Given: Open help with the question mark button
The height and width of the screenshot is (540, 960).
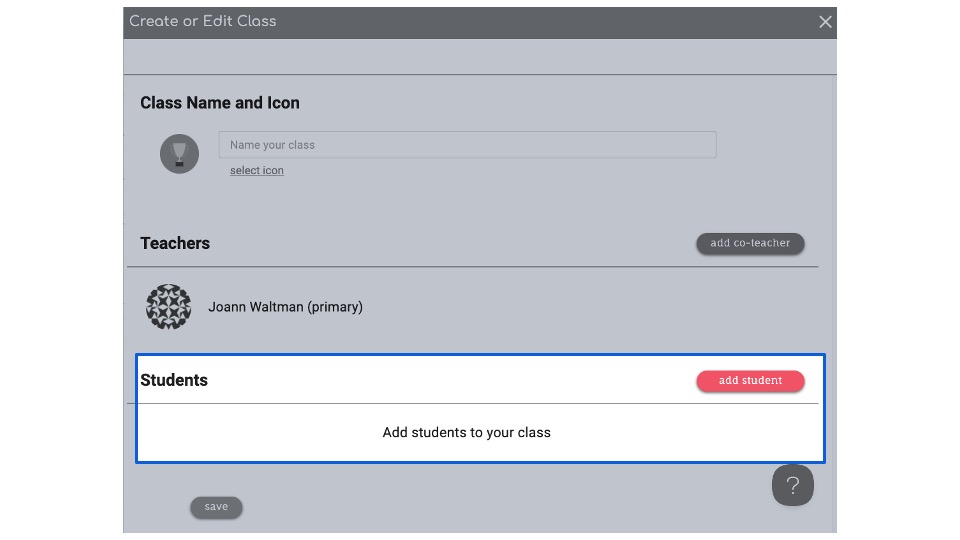Looking at the screenshot, I should (x=792, y=485).
